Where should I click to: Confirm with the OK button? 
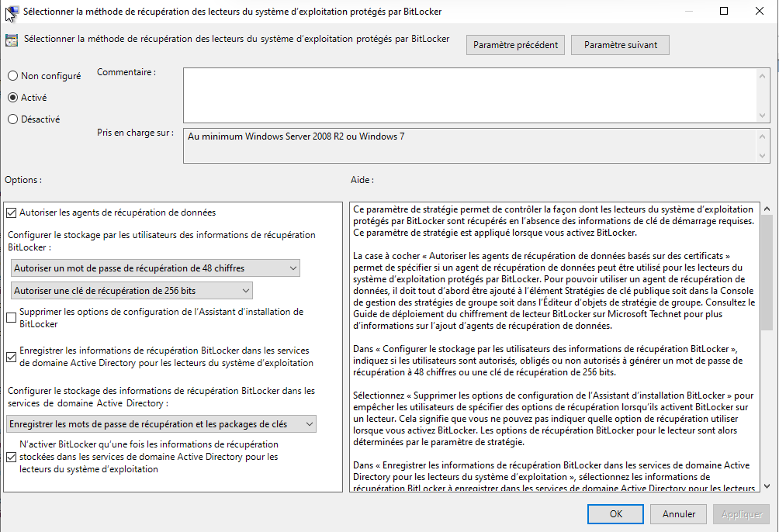pos(615,514)
